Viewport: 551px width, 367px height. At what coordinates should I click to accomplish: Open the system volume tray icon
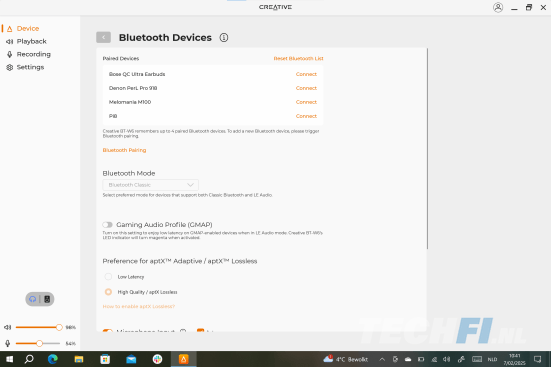pos(447,359)
